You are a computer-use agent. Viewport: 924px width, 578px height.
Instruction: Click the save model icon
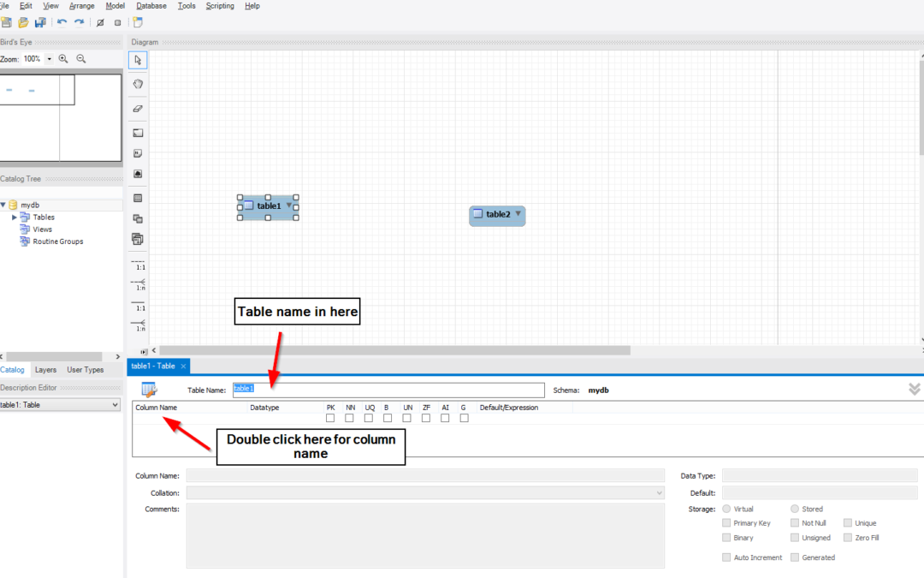pyautogui.click(x=39, y=22)
